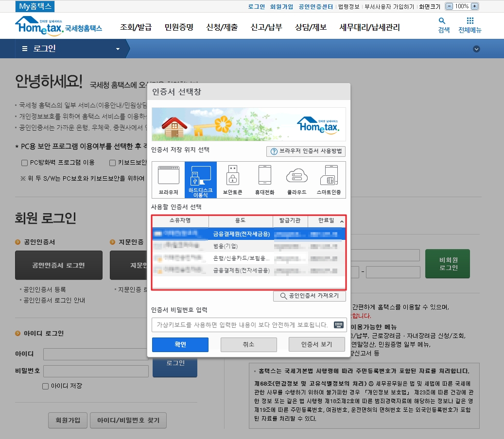Click the 발급기관 column header
Screen dimensions: 504x439
tap(290, 220)
